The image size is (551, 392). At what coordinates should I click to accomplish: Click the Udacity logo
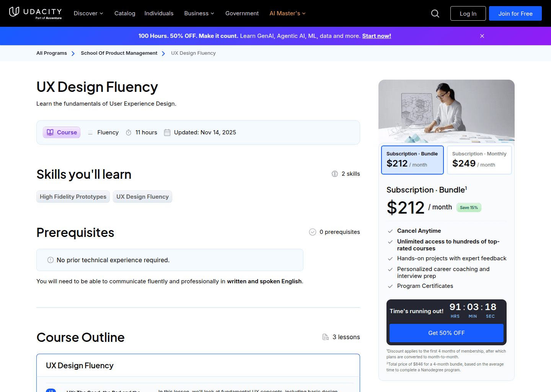[35, 13]
